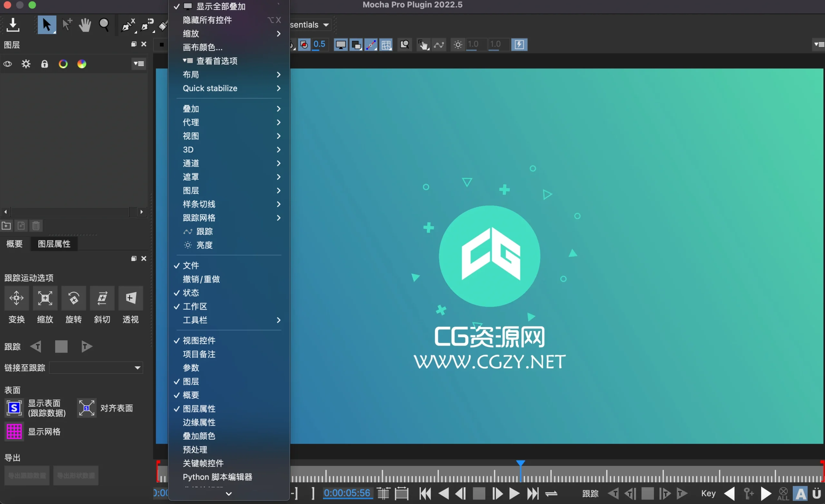Click the 透视 tracking motion icon
The height and width of the screenshot is (504, 825).
pyautogui.click(x=131, y=298)
